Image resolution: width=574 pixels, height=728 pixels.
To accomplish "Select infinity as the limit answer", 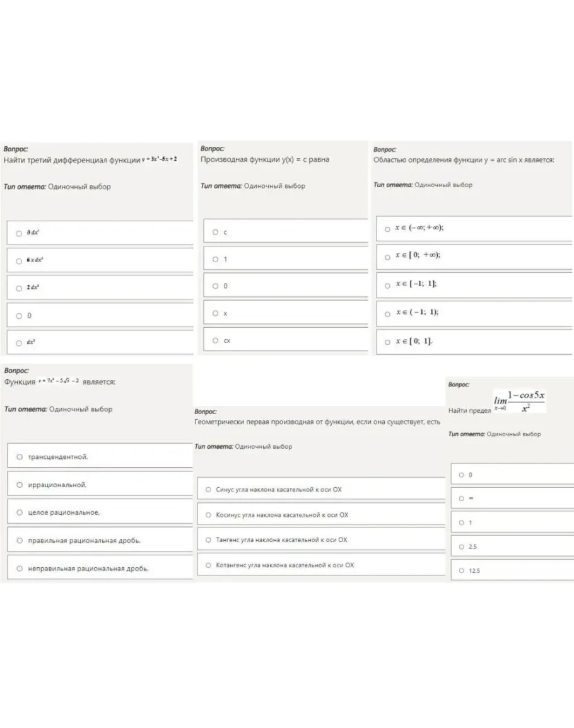I will point(462,499).
